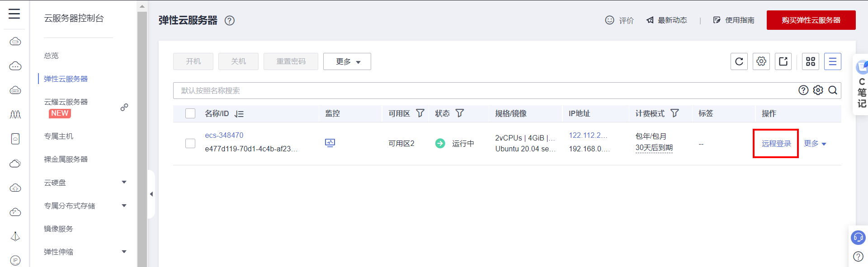Refresh the server list
Image resolution: width=868 pixels, height=267 pixels.
point(739,61)
